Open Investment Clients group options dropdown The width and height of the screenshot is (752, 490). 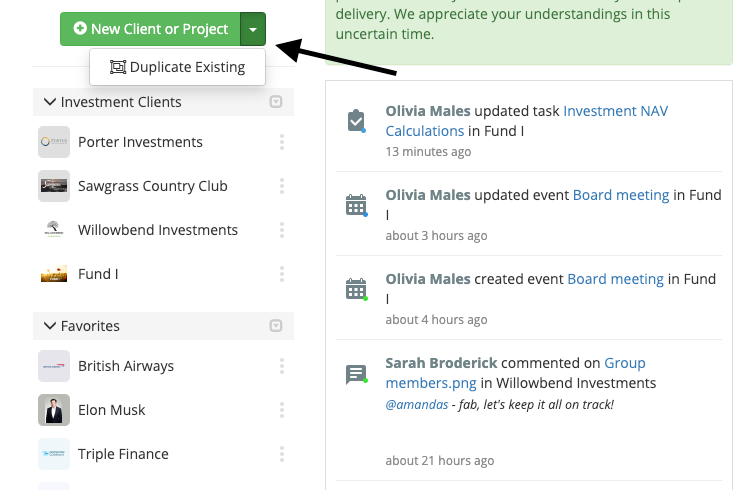pyautogui.click(x=276, y=102)
